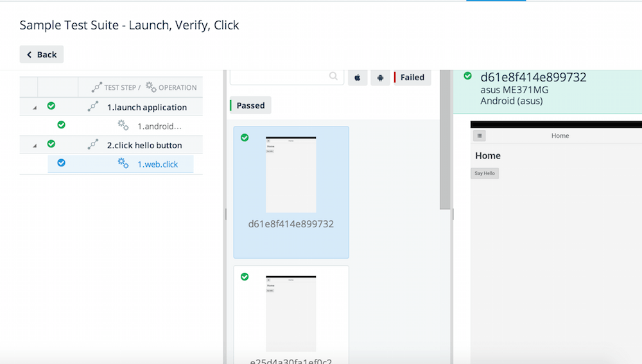This screenshot has height=364, width=642.
Task: Click pass check in device detail header
Action: click(467, 76)
